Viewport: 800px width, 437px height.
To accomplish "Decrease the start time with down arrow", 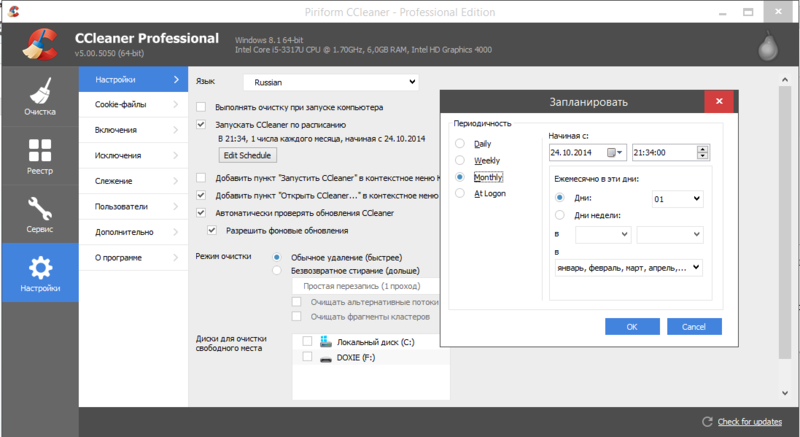I will [x=703, y=156].
